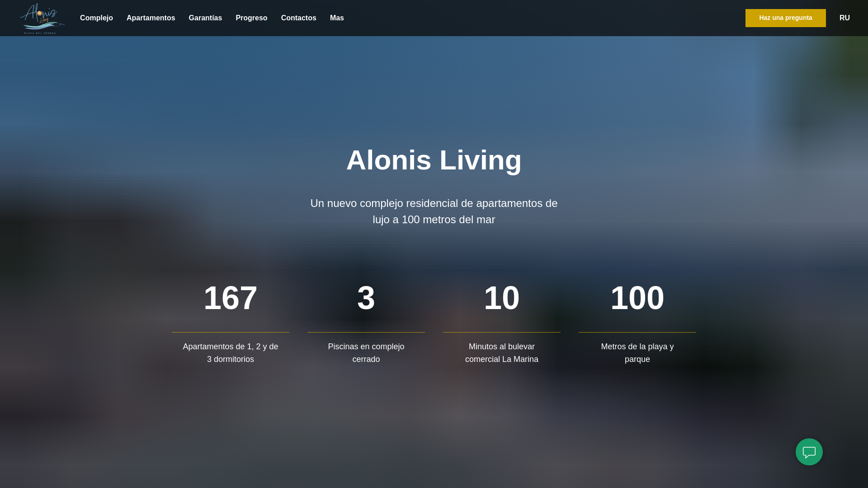868x488 pixels.
Task: Click 'Minutos al bulevar comercial La Marina'
Action: coord(502,353)
